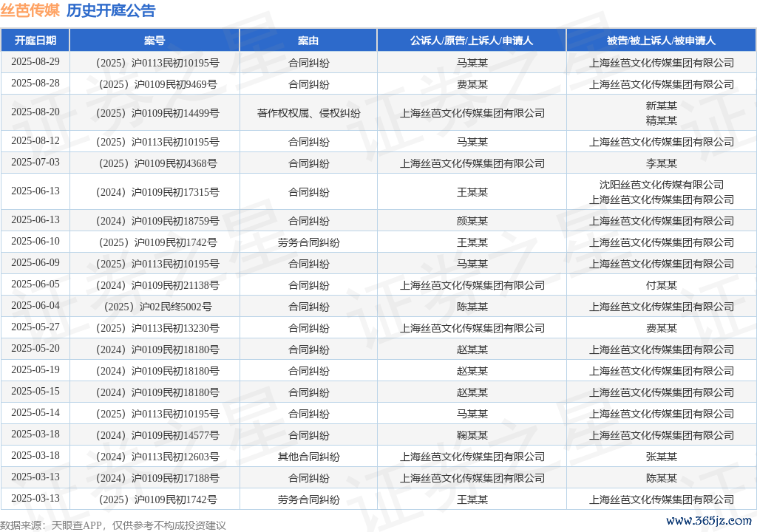Select the 案号 column header
The width and height of the screenshot is (757, 532).
[155, 41]
